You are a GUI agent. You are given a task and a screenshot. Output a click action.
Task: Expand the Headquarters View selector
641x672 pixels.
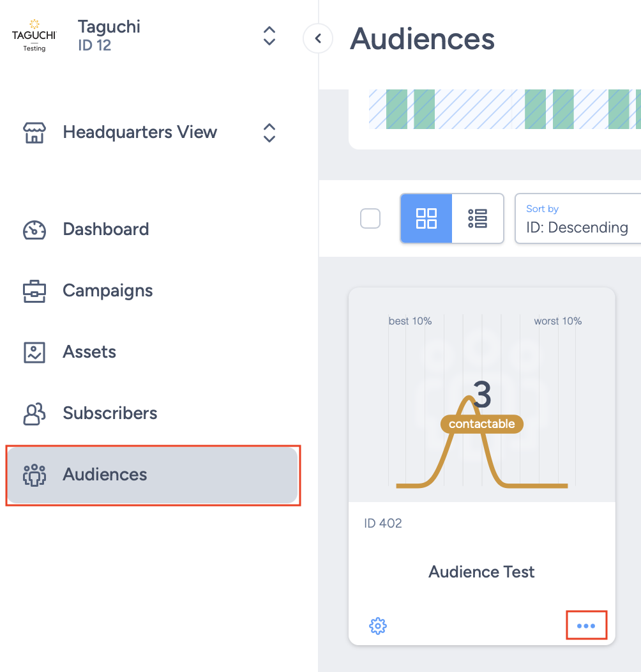click(x=269, y=132)
